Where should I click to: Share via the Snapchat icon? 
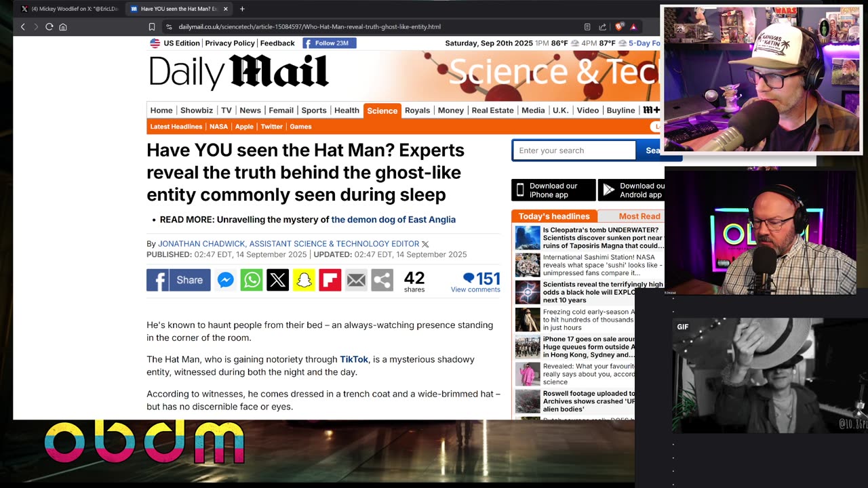click(x=304, y=280)
